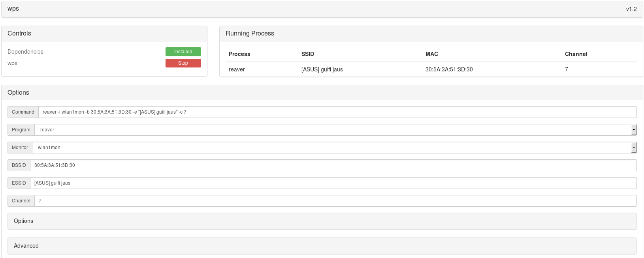Select the Channel input field
This screenshot has height=258, width=644.
tap(335, 201)
